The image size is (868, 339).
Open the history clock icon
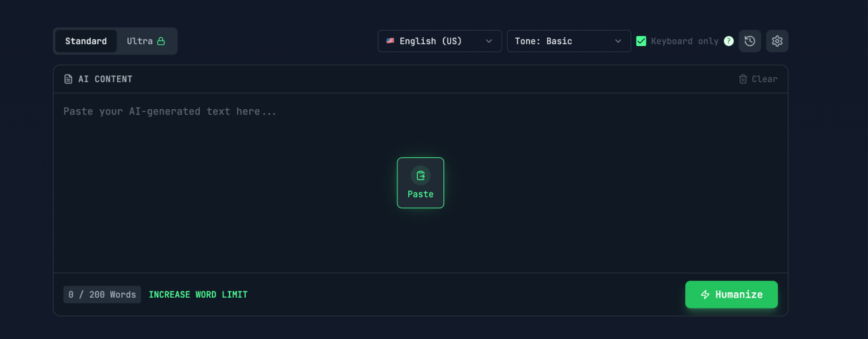750,41
